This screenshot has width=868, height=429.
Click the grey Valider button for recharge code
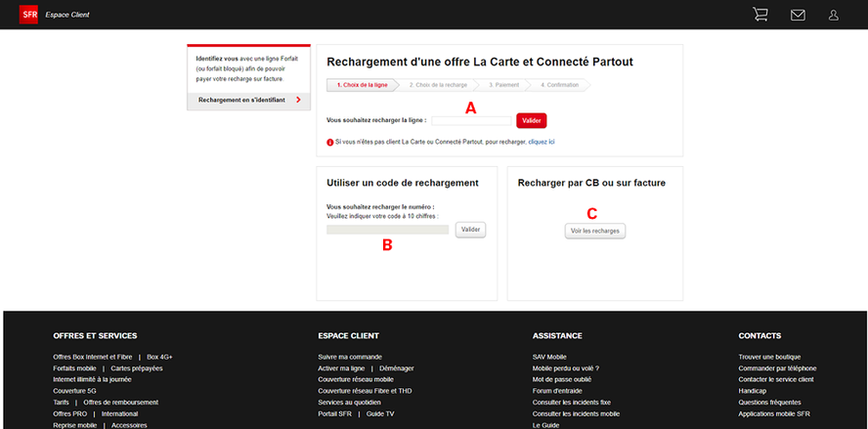click(x=470, y=230)
